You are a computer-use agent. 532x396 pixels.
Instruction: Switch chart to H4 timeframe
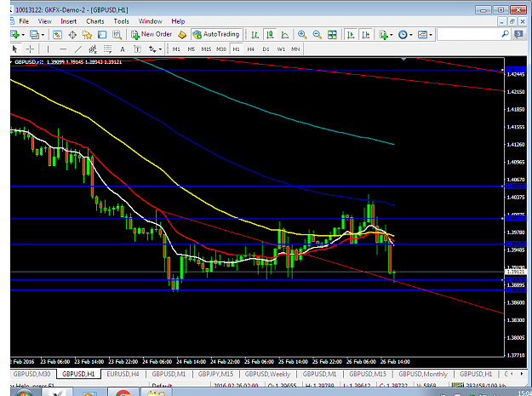251,49
